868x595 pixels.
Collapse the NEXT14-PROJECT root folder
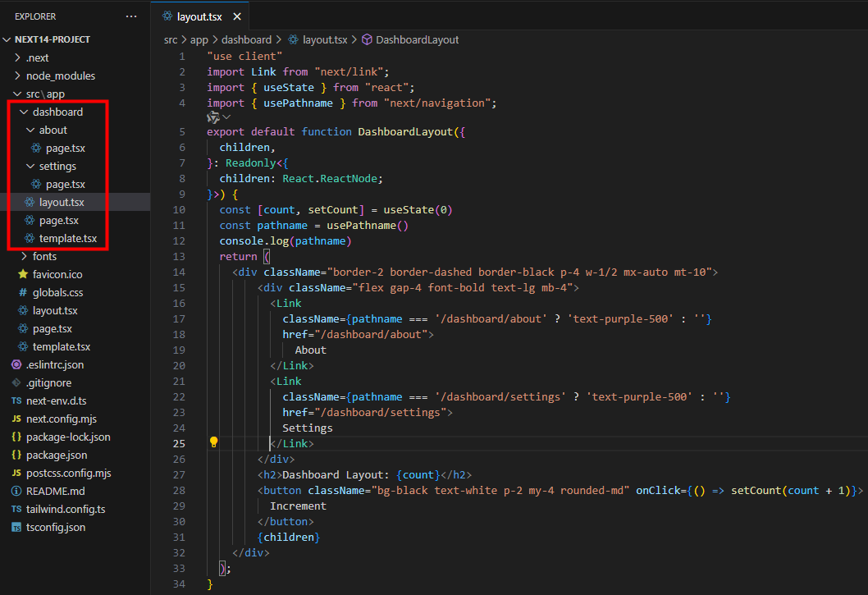tap(7, 39)
